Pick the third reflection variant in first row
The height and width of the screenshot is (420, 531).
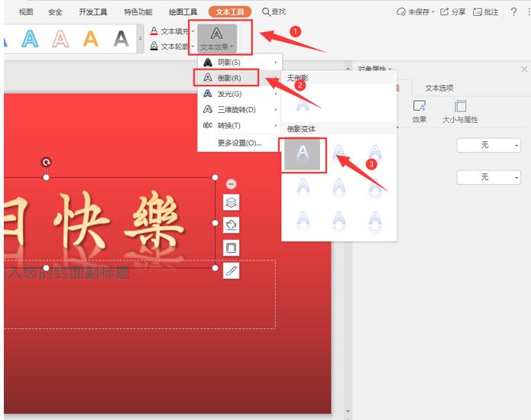tap(375, 155)
